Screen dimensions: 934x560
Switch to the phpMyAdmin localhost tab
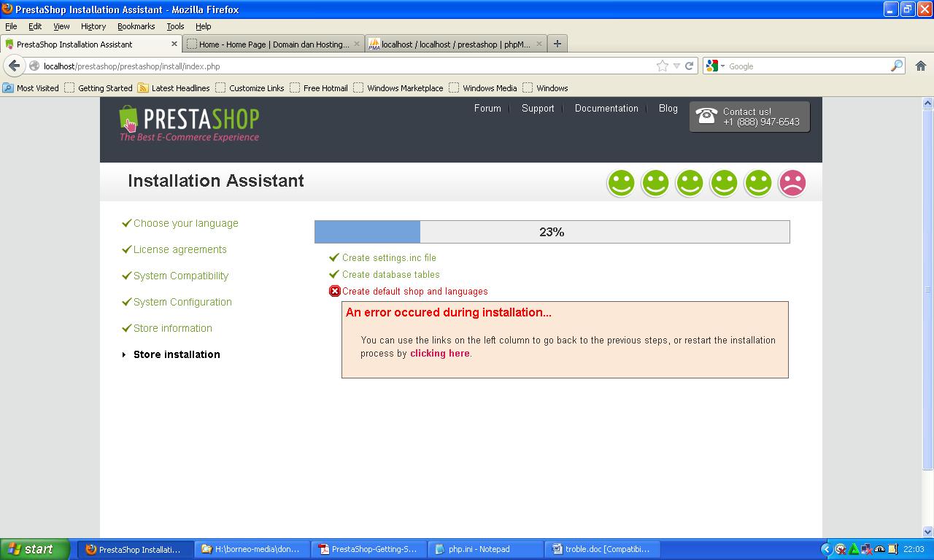(x=456, y=44)
